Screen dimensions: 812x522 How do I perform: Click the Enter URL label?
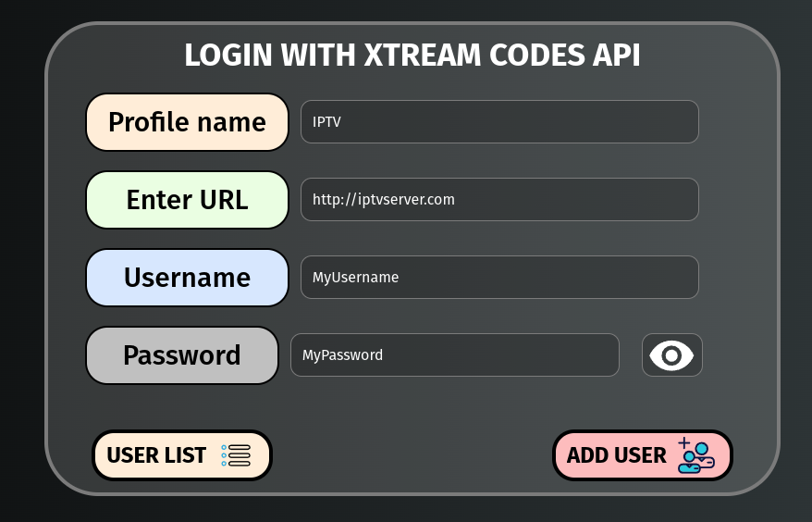187,200
